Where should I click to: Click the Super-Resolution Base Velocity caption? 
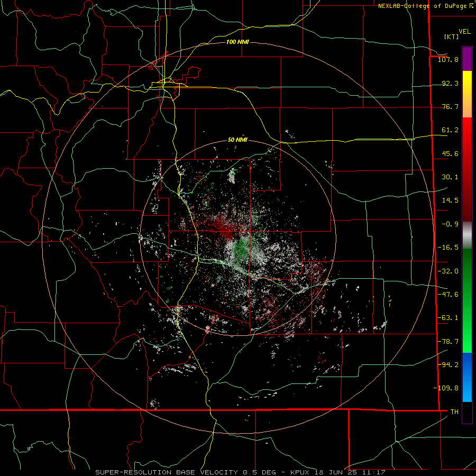coord(241,472)
